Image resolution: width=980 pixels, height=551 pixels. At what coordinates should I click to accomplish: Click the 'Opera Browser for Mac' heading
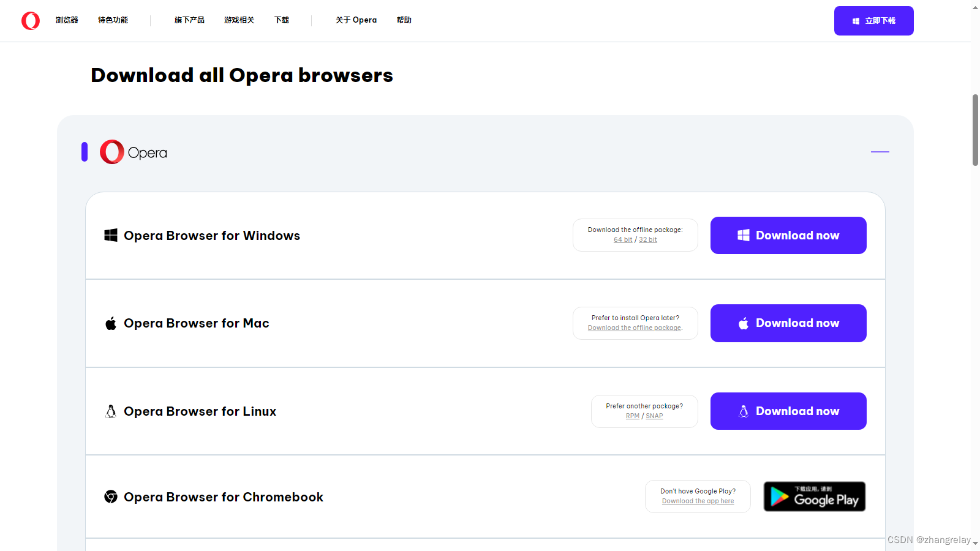pyautogui.click(x=197, y=323)
